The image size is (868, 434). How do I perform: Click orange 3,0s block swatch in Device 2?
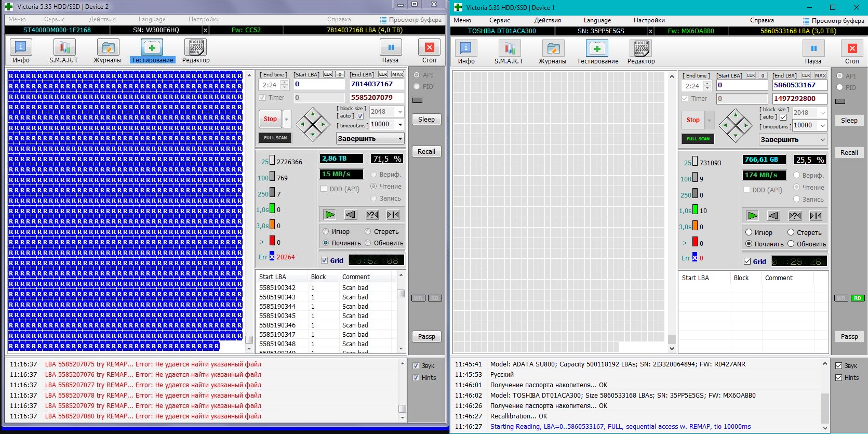click(x=272, y=225)
